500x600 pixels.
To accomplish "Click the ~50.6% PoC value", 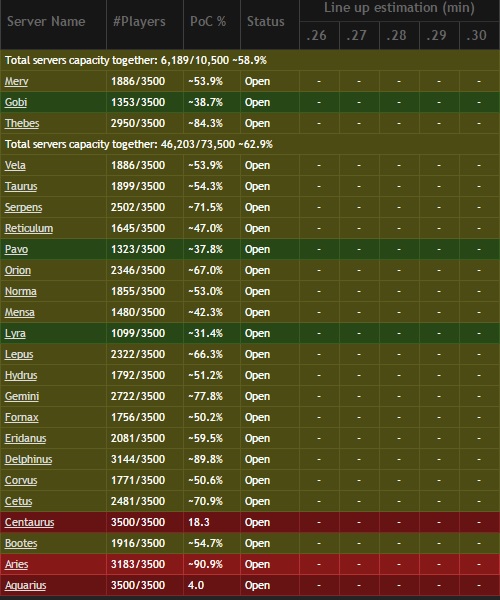I will [x=205, y=481].
